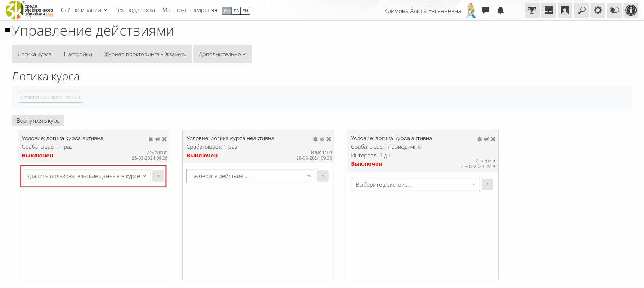Click 'Вернуться в курс' button
Screen dimensions: 644x288
38,121
